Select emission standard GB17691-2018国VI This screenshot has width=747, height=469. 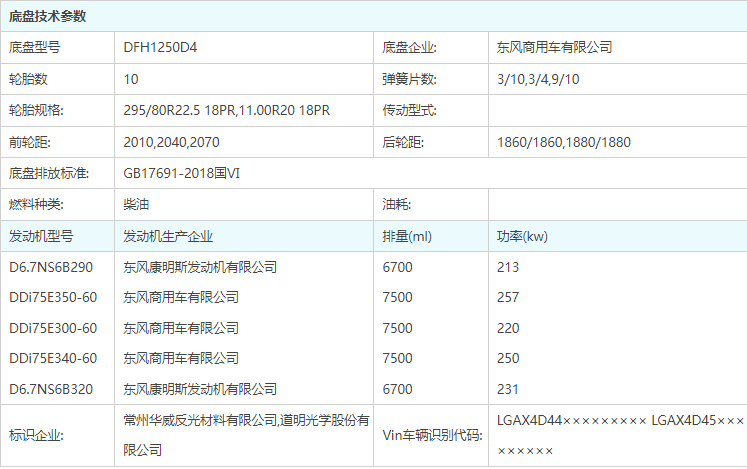(182, 173)
